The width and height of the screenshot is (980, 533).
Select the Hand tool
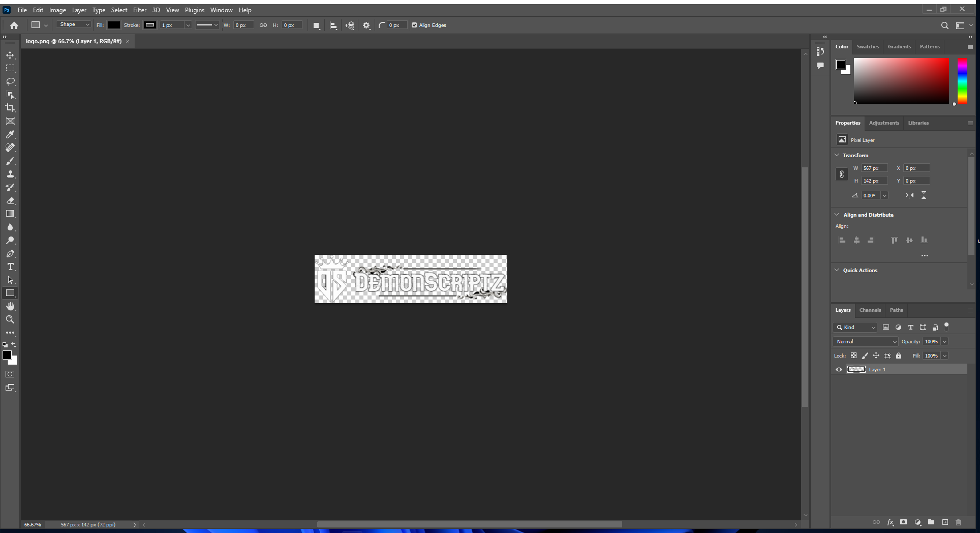pos(10,306)
